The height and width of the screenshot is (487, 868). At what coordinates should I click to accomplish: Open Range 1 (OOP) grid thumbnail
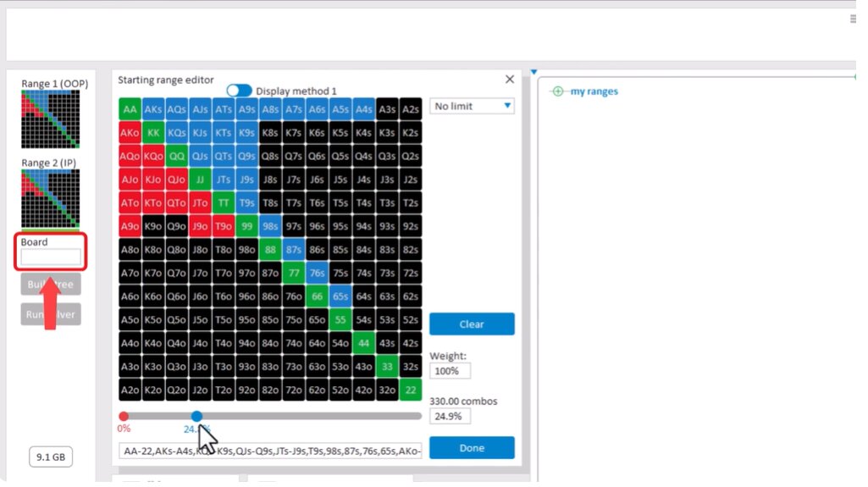pyautogui.click(x=51, y=119)
